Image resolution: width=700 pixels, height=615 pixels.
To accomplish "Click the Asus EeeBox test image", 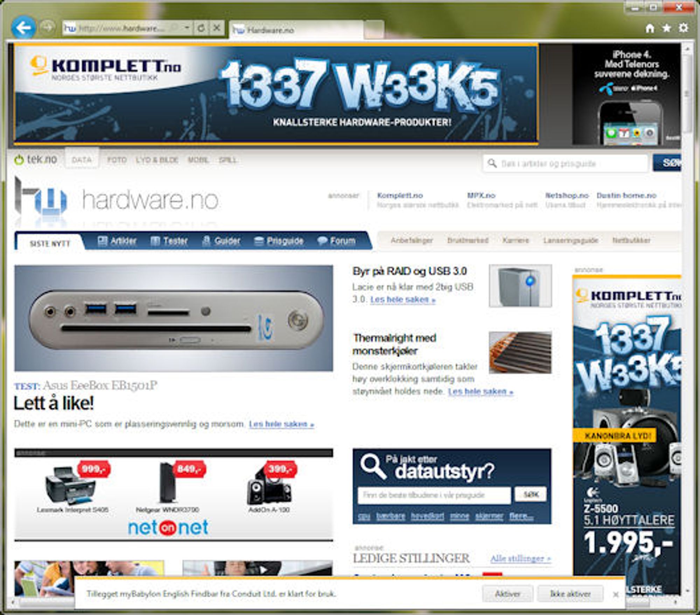I will click(174, 318).
